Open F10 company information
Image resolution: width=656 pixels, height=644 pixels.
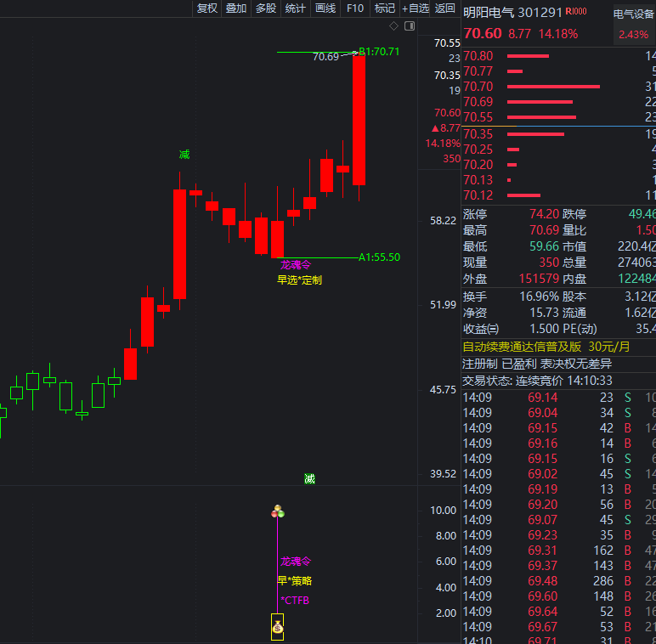tap(355, 8)
